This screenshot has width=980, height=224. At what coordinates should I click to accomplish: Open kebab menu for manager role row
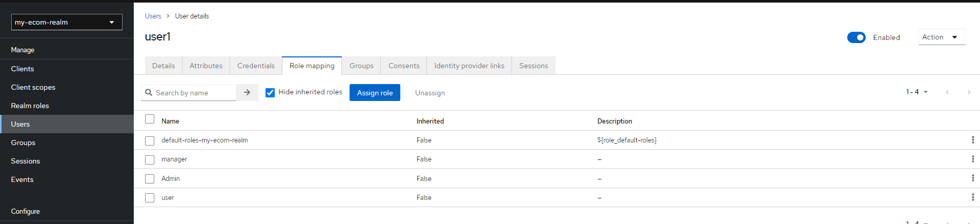tap(972, 159)
